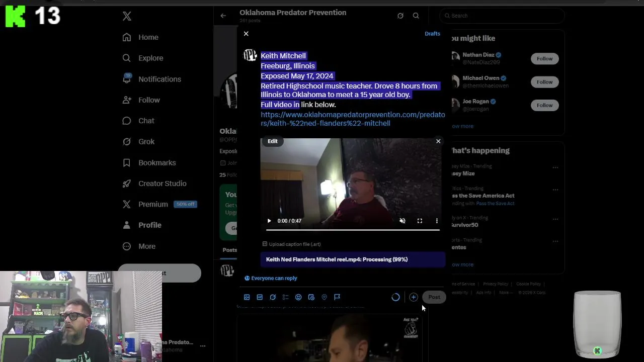
Task: Open account switcher three-dots menu
Action: pos(203,346)
